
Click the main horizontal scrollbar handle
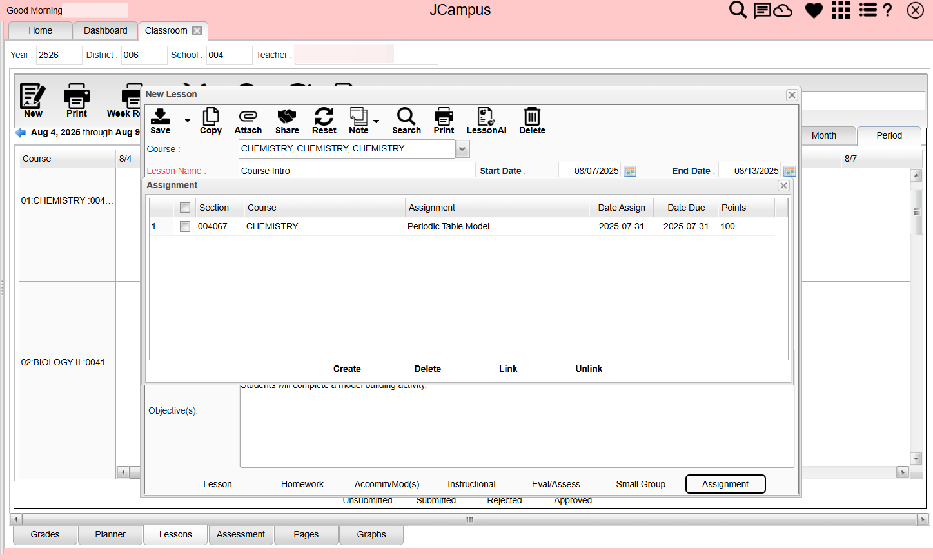point(470,519)
